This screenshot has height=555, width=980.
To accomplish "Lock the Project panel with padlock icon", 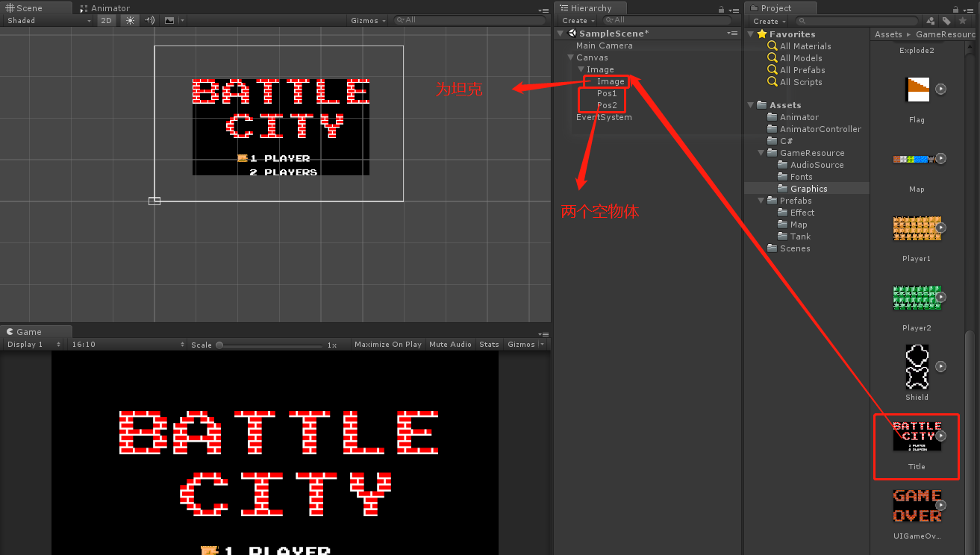I will click(955, 9).
